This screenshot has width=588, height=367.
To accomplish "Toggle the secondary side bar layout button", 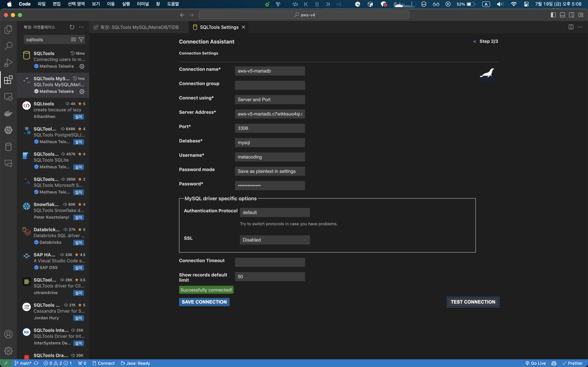I will coord(572,15).
